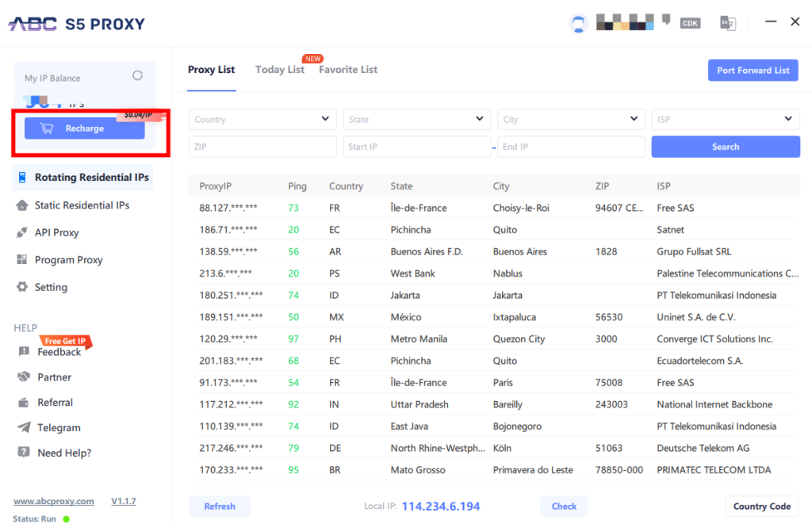The height and width of the screenshot is (524, 812).
Task: Open API Proxy menu item
Action: (56, 232)
